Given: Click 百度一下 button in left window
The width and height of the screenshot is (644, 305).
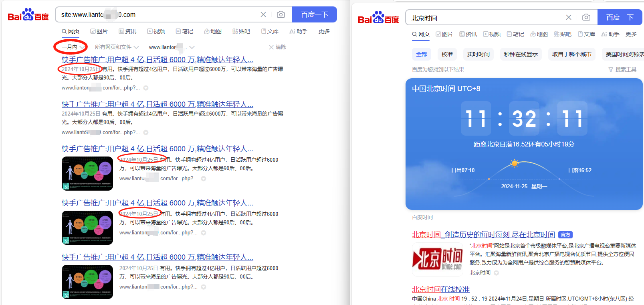Looking at the screenshot, I should tap(315, 14).
